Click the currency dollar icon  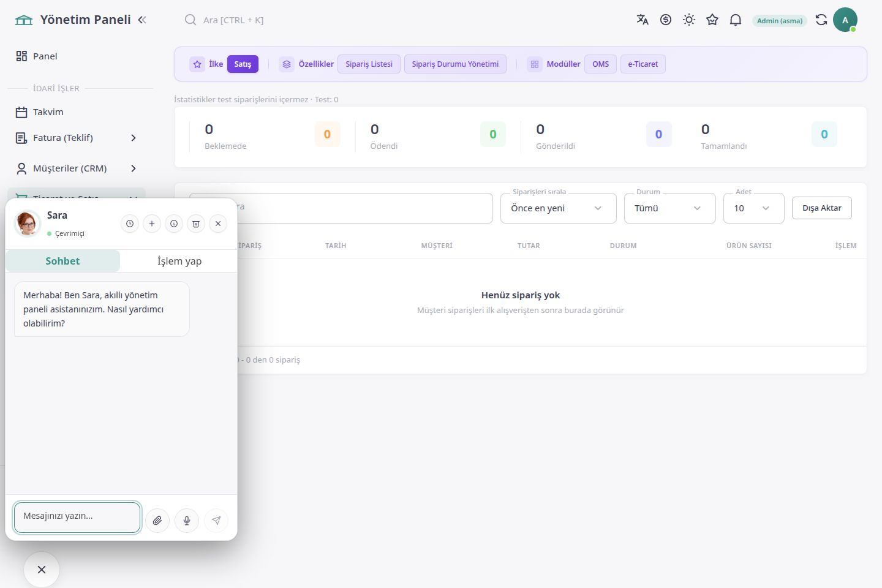pos(666,20)
